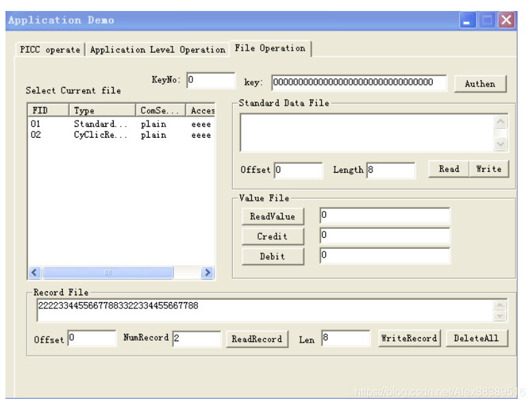Click the file list left scroll arrow
Screen dimensions: 532x405
(35, 273)
